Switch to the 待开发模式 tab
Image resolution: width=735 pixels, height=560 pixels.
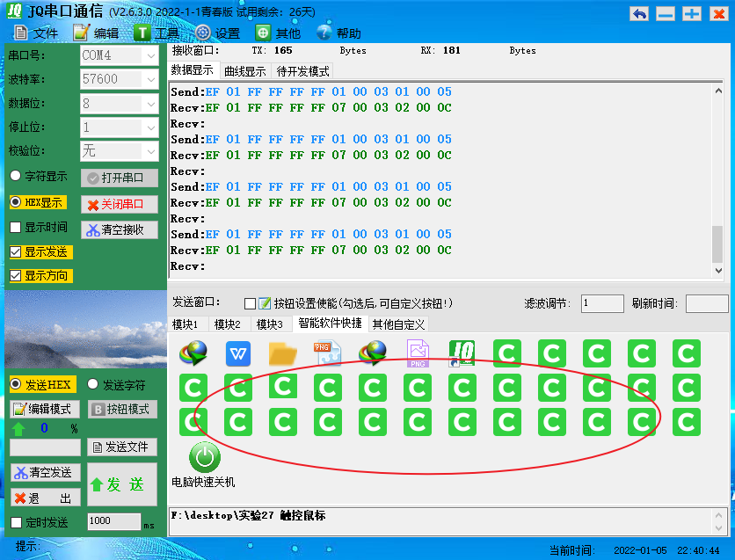[x=302, y=71]
